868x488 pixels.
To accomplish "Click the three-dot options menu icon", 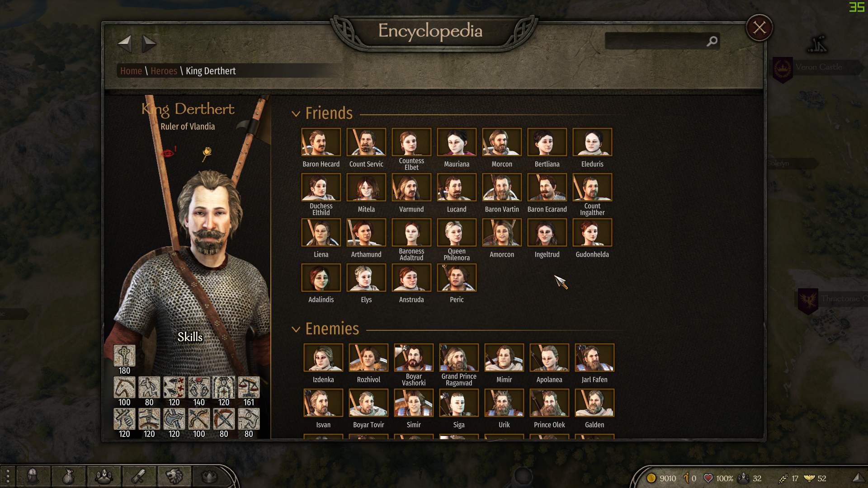I will [x=8, y=476].
